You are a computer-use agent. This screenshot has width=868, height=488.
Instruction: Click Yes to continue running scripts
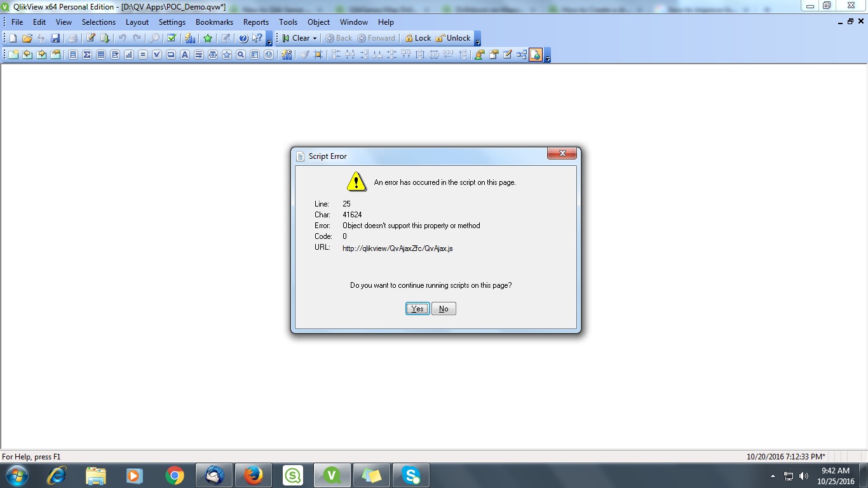(417, 309)
